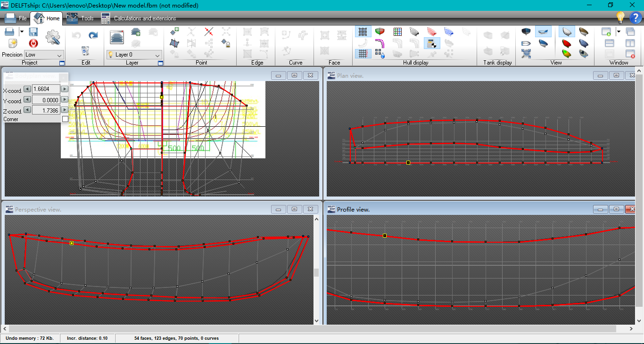Viewport: 644px width, 344px height.
Task: Click the Redo arrow icon
Action: click(x=93, y=35)
